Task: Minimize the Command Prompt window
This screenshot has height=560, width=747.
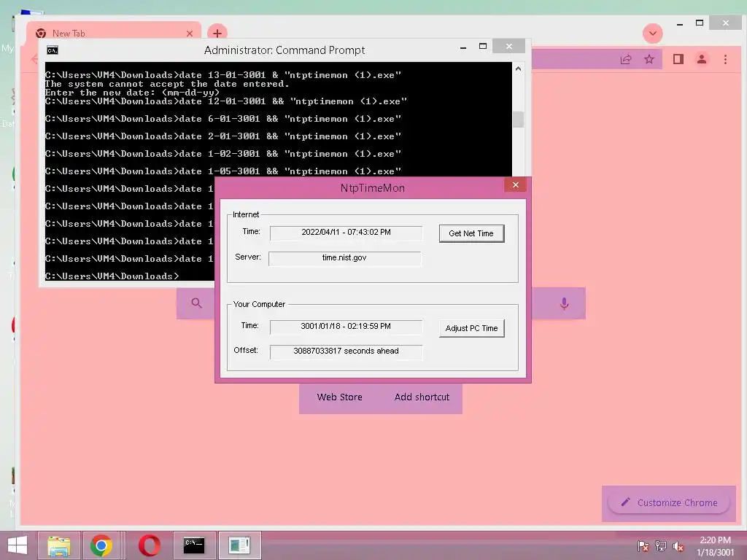Action: tap(463, 47)
